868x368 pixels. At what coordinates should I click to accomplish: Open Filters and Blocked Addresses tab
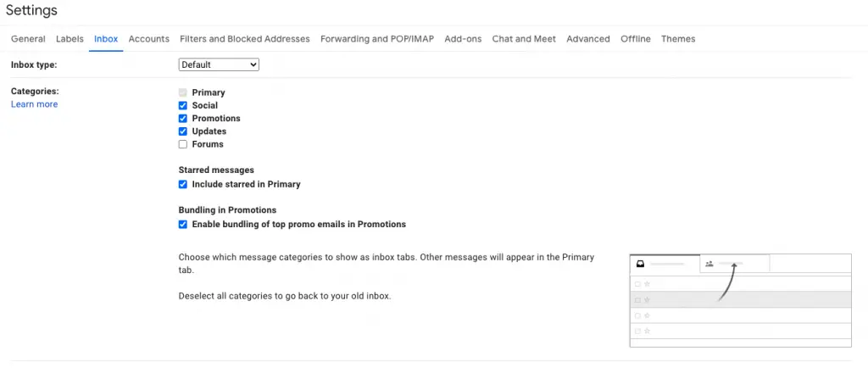[245, 39]
